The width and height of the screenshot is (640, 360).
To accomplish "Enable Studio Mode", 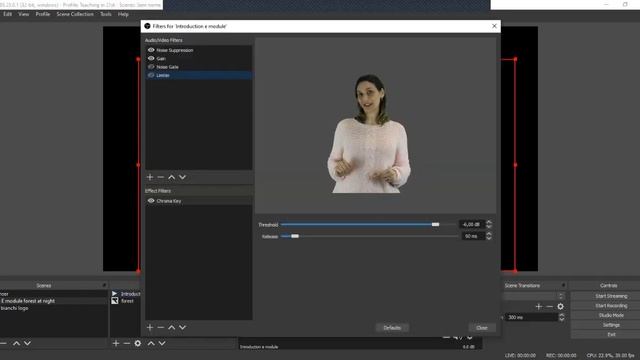I will tap(611, 315).
